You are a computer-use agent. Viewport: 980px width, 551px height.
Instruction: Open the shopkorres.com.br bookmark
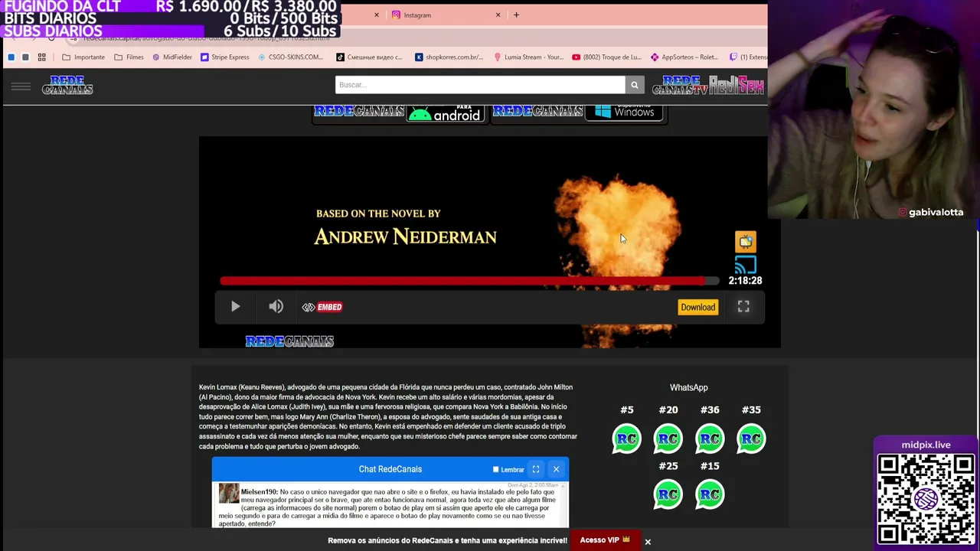coord(449,57)
